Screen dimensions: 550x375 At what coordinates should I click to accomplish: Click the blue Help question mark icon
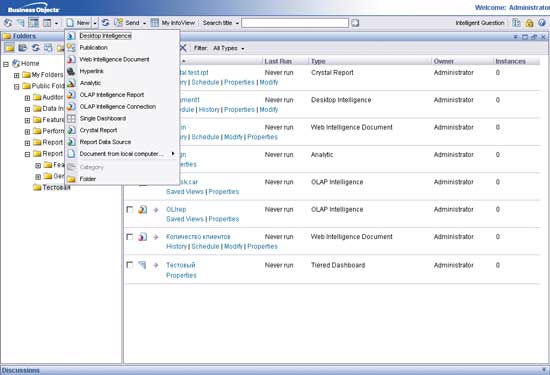(542, 23)
